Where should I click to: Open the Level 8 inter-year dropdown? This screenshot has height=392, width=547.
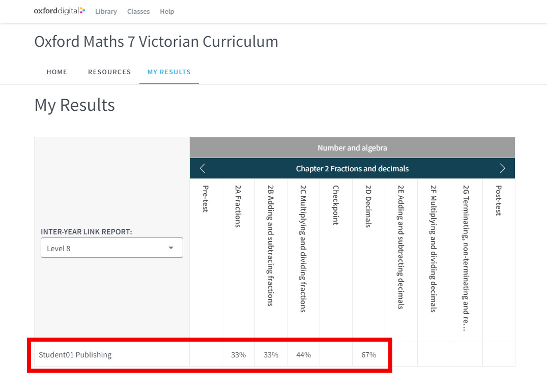pyautogui.click(x=112, y=248)
